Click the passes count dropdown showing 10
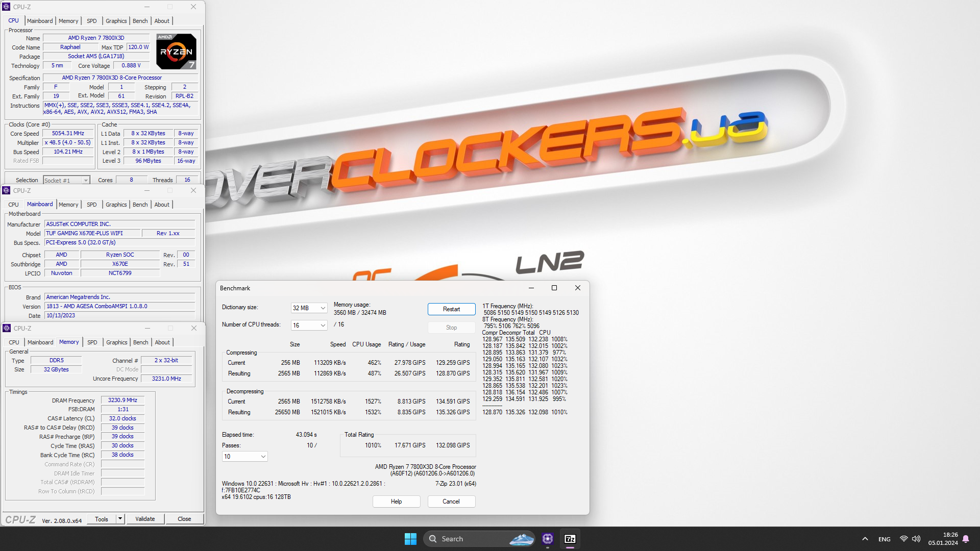This screenshot has height=551, width=980. click(243, 456)
